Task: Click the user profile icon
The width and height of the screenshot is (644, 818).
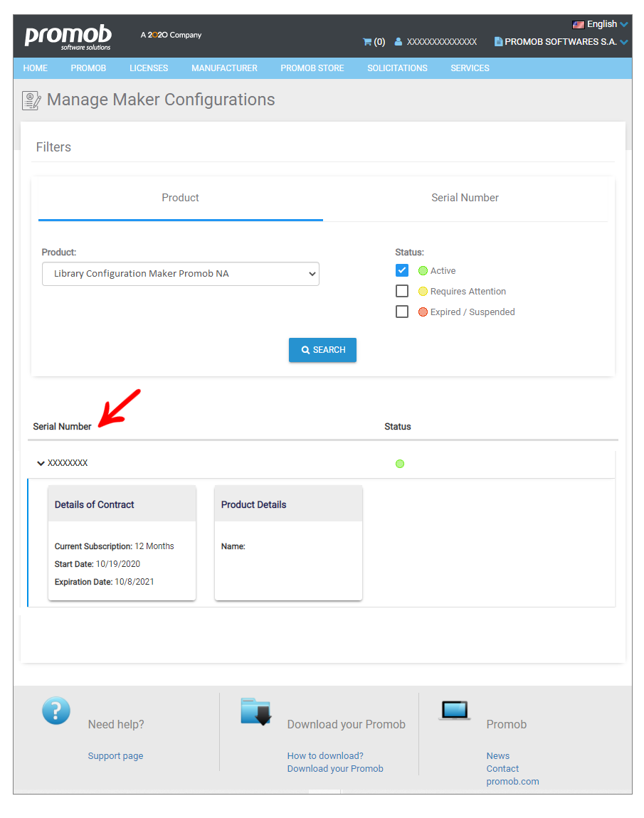Action: pos(398,42)
